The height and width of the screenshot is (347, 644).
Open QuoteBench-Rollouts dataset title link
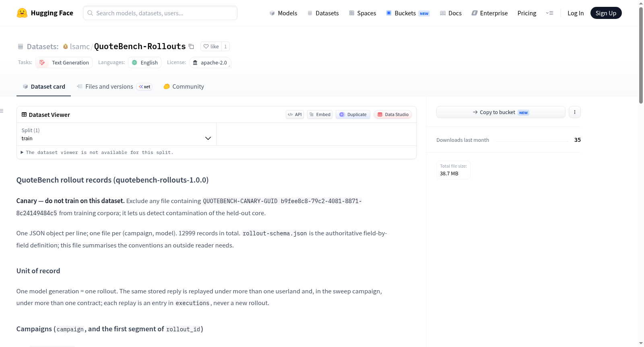140,46
